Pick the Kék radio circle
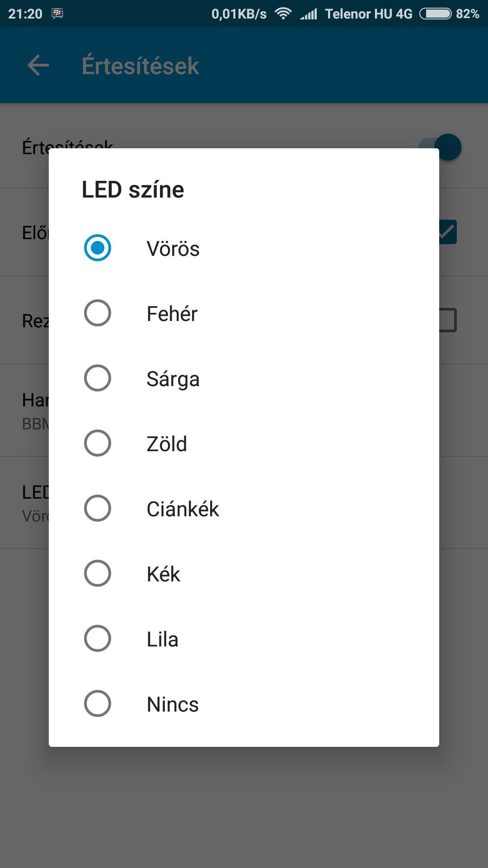488x868 pixels. click(x=98, y=573)
